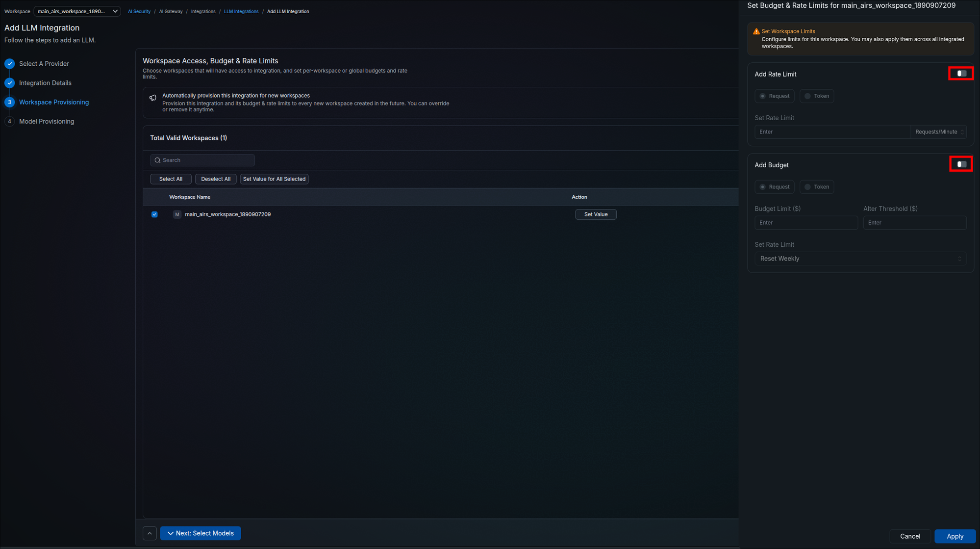
Task: Click the Workspace Name column header
Action: [x=190, y=197]
